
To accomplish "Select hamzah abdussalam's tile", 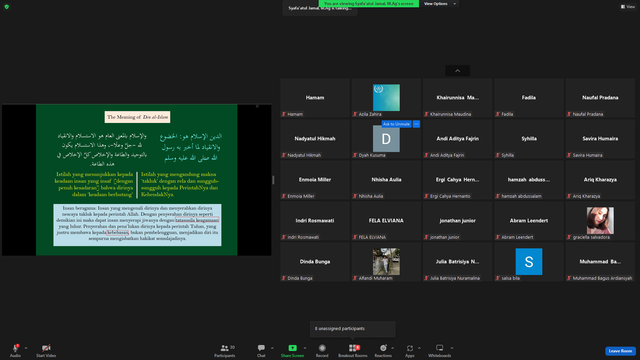I will [529, 180].
